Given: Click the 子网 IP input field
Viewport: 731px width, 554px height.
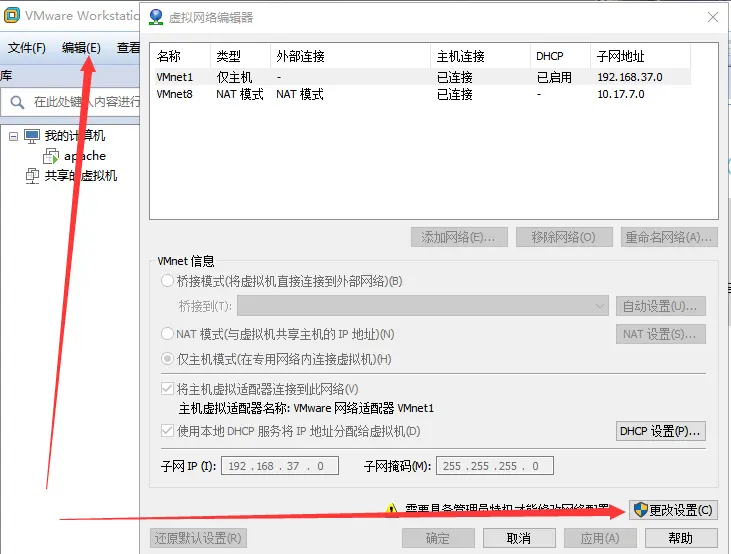Looking at the screenshot, I should tap(280, 466).
